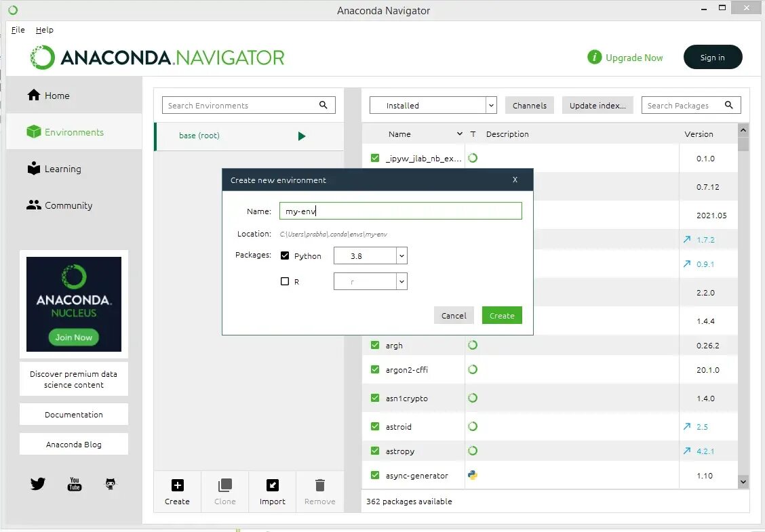Open the Help menu
Viewport: 765px width, 532px height.
pyautogui.click(x=44, y=30)
